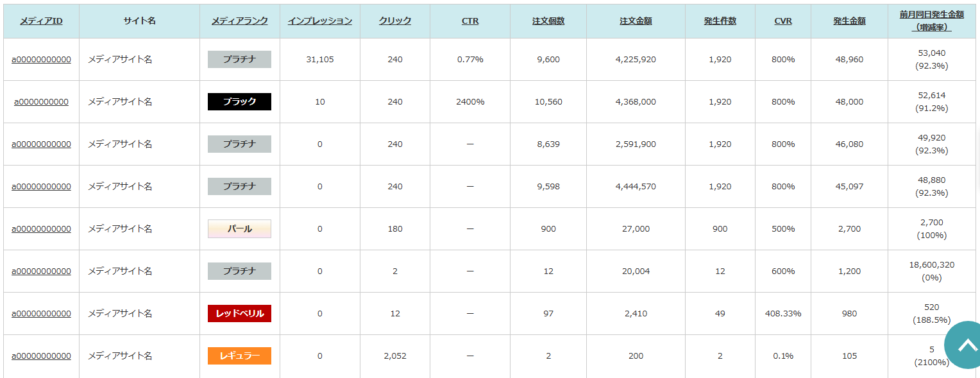Click the scroll-to-top arrow button

pyautogui.click(x=967, y=345)
